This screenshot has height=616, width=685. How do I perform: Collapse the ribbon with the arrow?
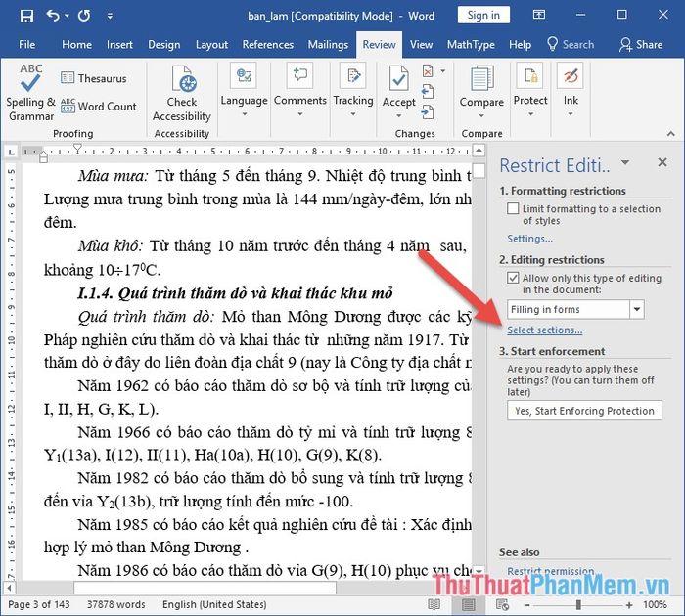[671, 134]
